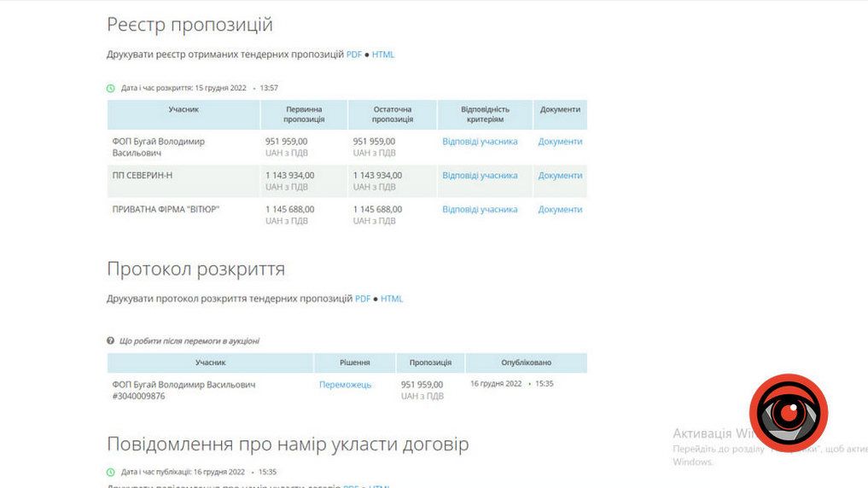View participant answers for ПП СЕВЕРИН-Н
Image resolution: width=868 pixels, height=488 pixels.
coord(480,175)
